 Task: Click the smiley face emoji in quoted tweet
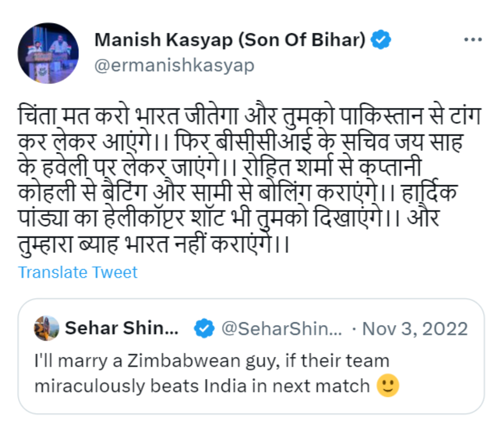(388, 385)
